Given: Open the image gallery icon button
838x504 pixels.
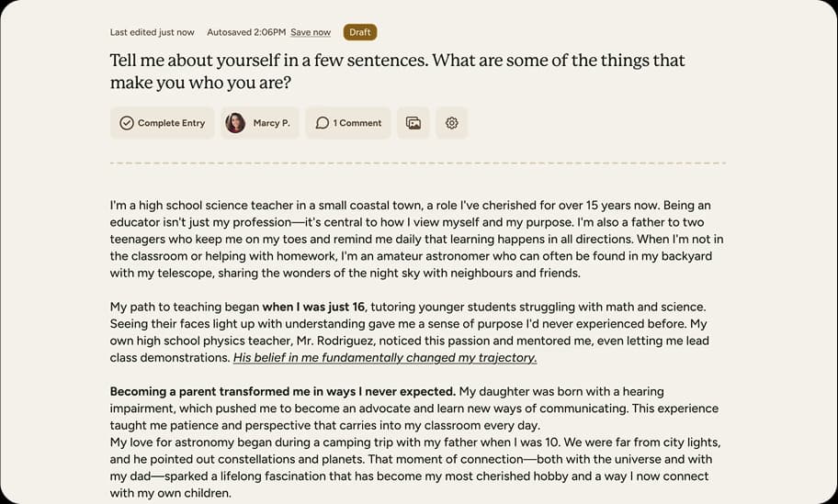Looking at the screenshot, I should coord(413,123).
